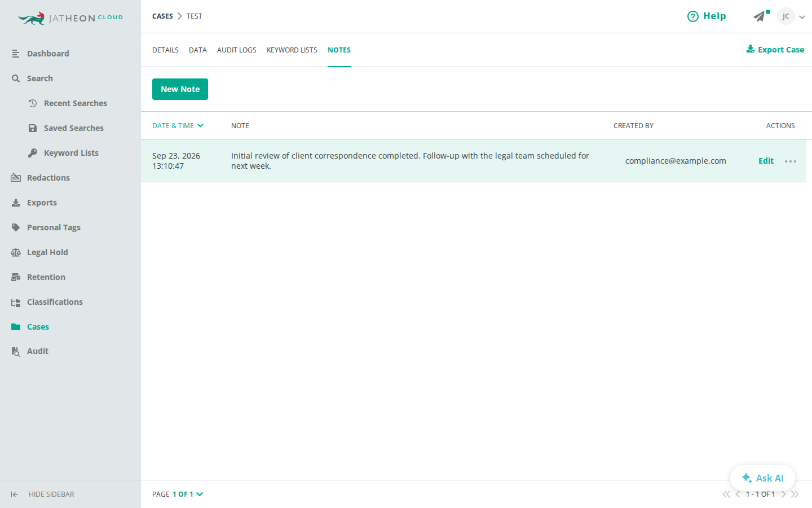Open the Ask AI assistant
The height and width of the screenshot is (508, 812).
762,478
